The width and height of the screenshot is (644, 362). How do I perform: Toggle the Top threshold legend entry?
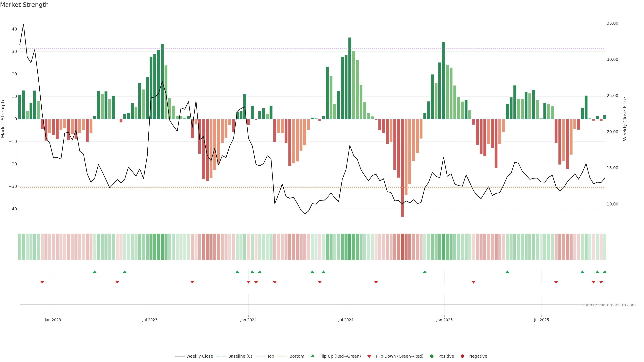pyautogui.click(x=271, y=356)
